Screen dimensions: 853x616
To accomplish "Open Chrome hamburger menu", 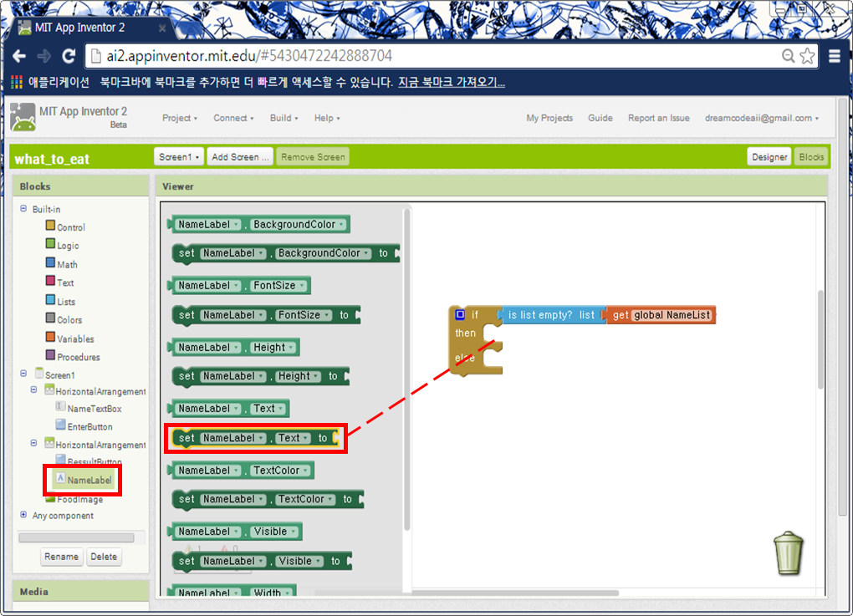I will [835, 56].
